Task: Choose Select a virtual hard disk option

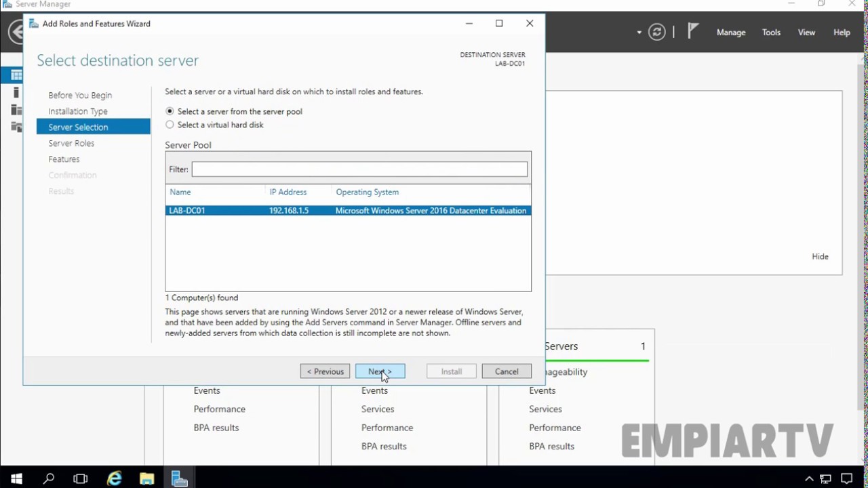Action: [170, 125]
